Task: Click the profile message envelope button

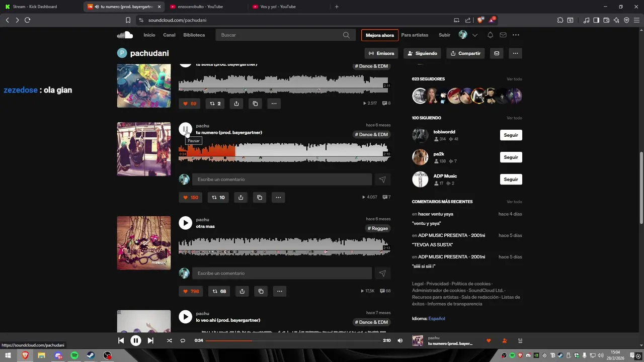Action: pyautogui.click(x=497, y=53)
